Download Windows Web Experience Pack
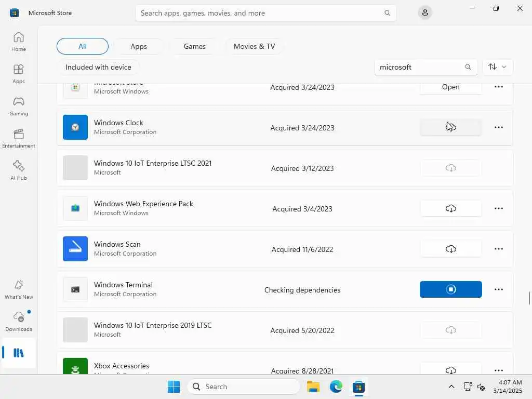This screenshot has width=532, height=399. 450,208
